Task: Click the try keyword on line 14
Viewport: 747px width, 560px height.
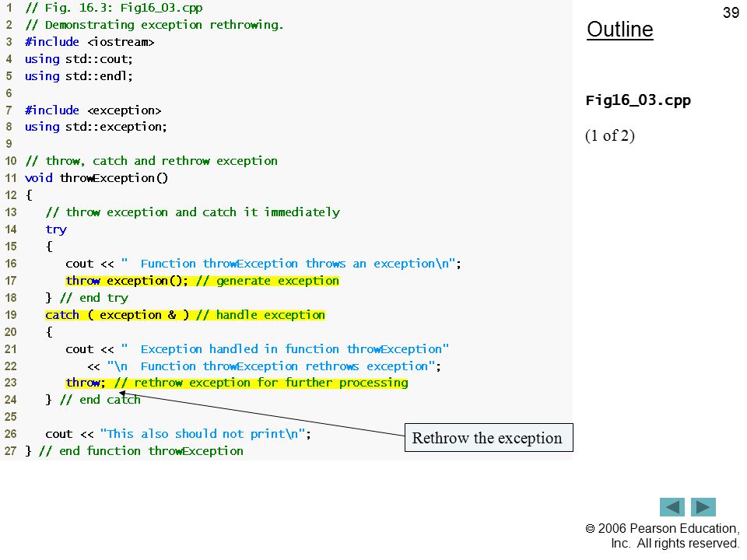Action: [x=56, y=230]
